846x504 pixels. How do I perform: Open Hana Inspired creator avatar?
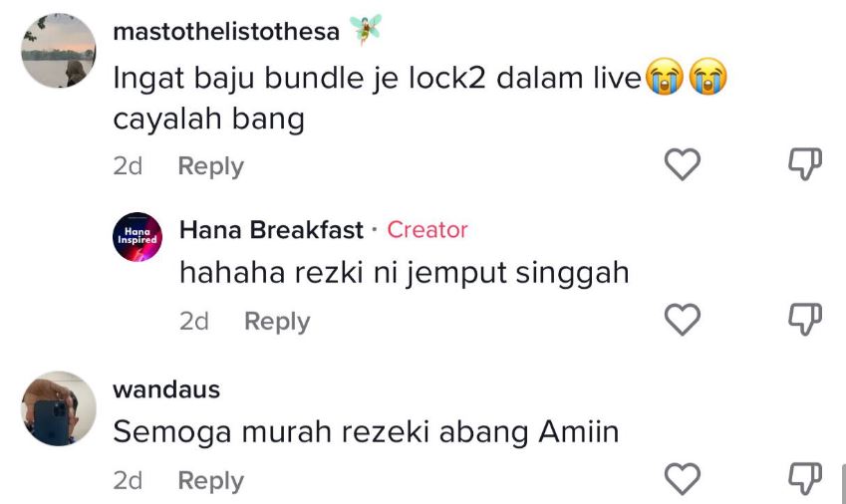(138, 237)
